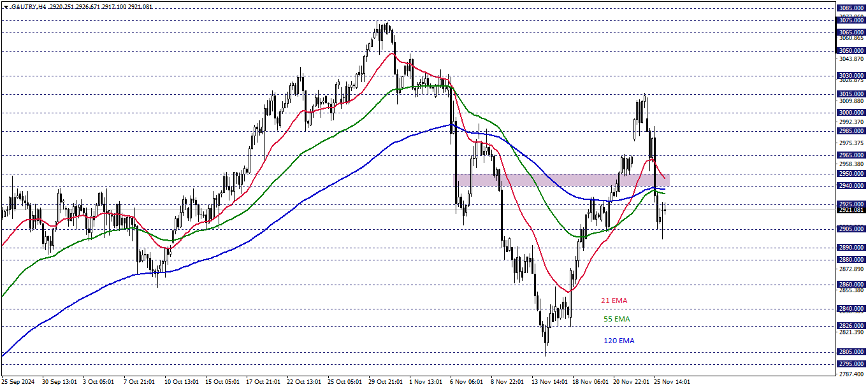Image resolution: width=868 pixels, height=389 pixels.
Task: Click the 2940.000 price level label
Action: point(851,186)
